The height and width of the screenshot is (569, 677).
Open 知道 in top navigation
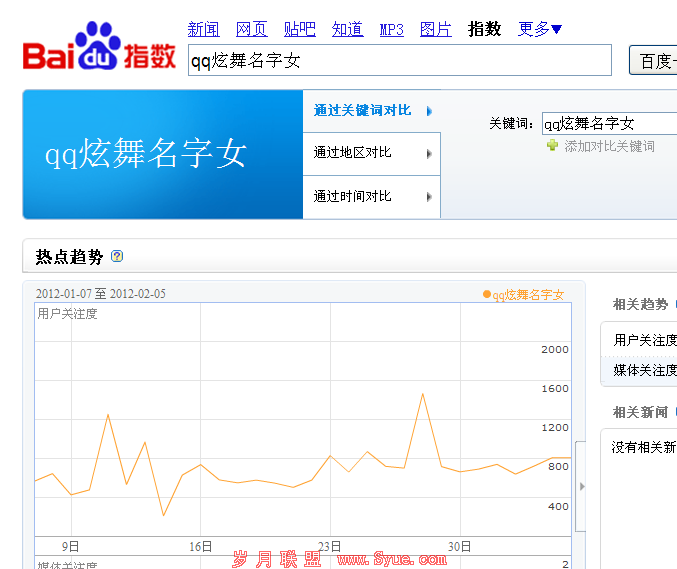pyautogui.click(x=347, y=29)
